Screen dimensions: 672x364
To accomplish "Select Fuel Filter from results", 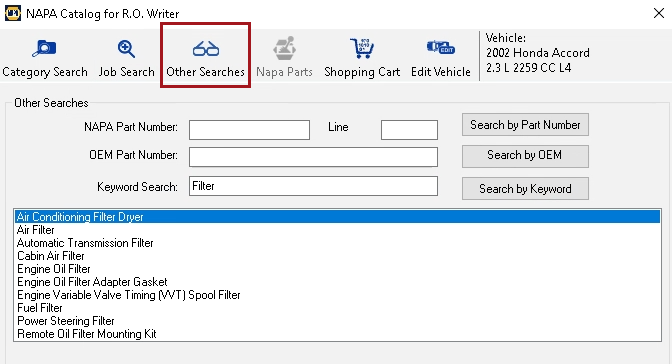I will 337,308.
